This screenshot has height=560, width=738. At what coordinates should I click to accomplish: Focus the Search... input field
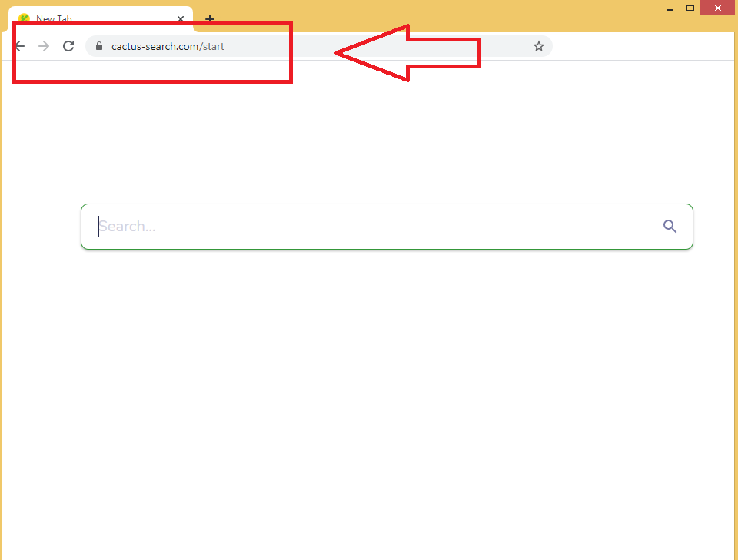point(387,227)
